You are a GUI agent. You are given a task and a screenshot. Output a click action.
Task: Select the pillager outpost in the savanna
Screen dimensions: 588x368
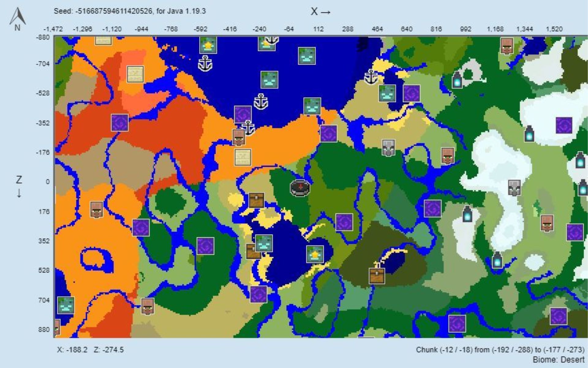click(388, 148)
